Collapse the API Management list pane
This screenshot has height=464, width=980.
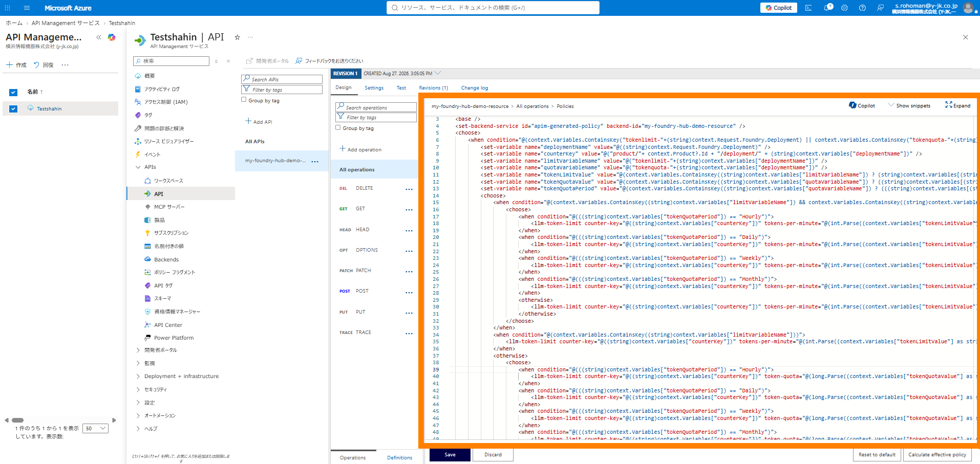[99, 37]
